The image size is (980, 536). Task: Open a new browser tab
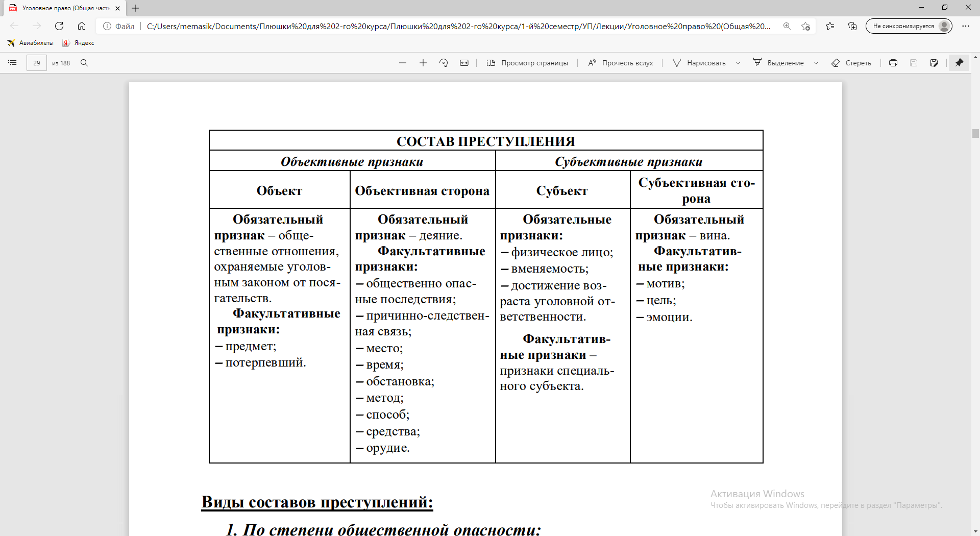[x=135, y=8]
